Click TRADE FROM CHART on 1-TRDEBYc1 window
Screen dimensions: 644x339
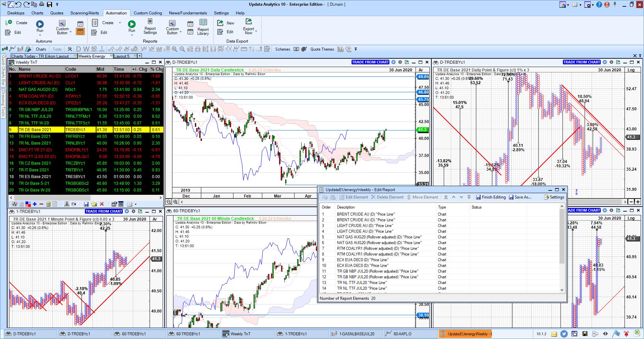[104, 211]
